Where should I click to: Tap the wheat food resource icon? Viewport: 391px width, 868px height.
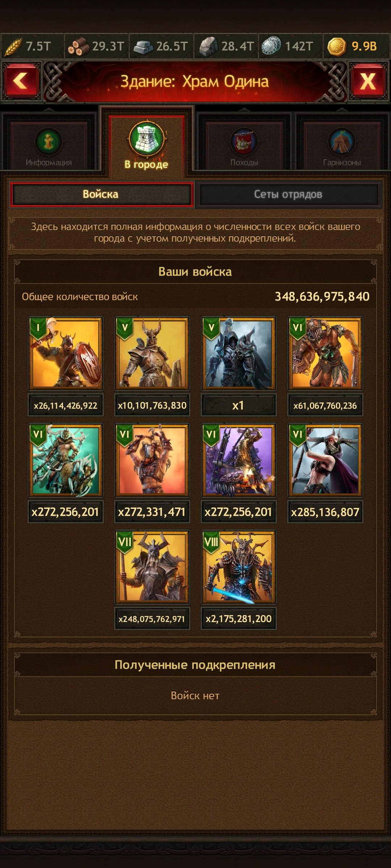pos(13,46)
